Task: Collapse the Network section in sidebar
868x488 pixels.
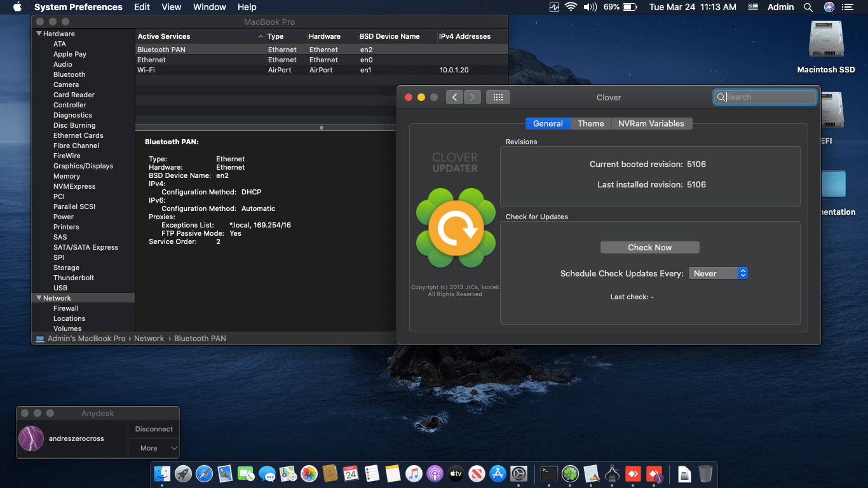Action: point(39,298)
